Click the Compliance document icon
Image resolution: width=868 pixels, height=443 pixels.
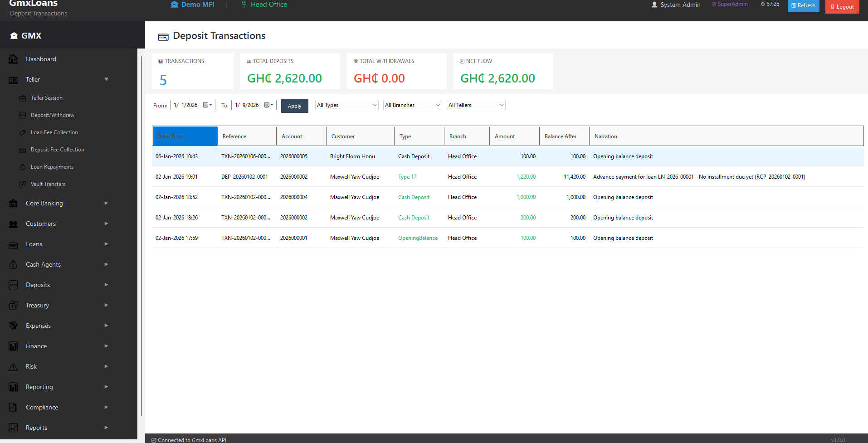click(x=13, y=407)
